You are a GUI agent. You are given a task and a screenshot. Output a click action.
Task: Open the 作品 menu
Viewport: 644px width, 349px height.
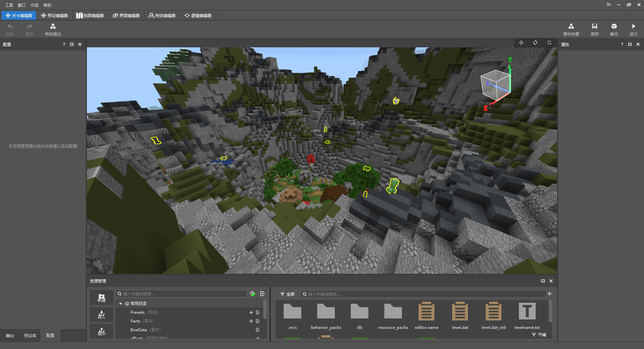(35, 5)
